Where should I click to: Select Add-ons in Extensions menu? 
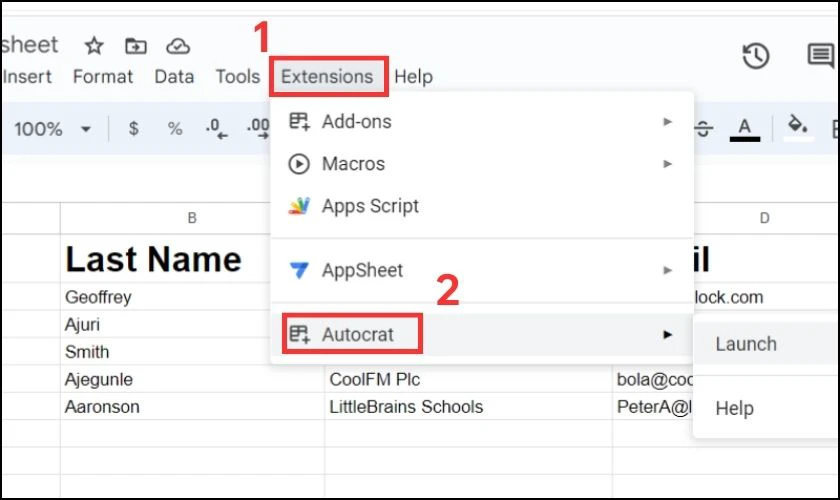[x=482, y=122]
